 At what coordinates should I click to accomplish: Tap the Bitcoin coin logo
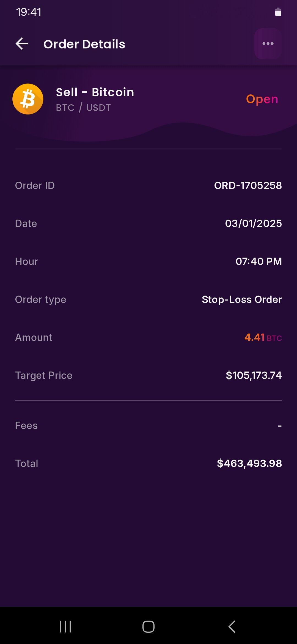(28, 99)
